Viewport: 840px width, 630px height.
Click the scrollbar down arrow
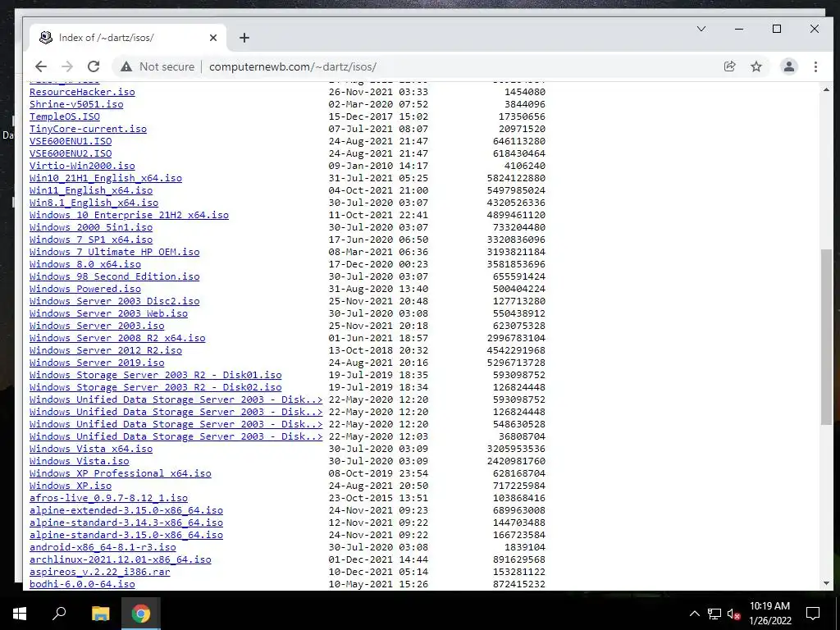[x=826, y=583]
